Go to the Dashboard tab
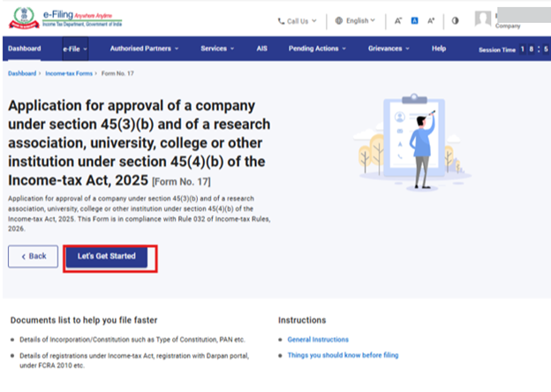 (25, 49)
